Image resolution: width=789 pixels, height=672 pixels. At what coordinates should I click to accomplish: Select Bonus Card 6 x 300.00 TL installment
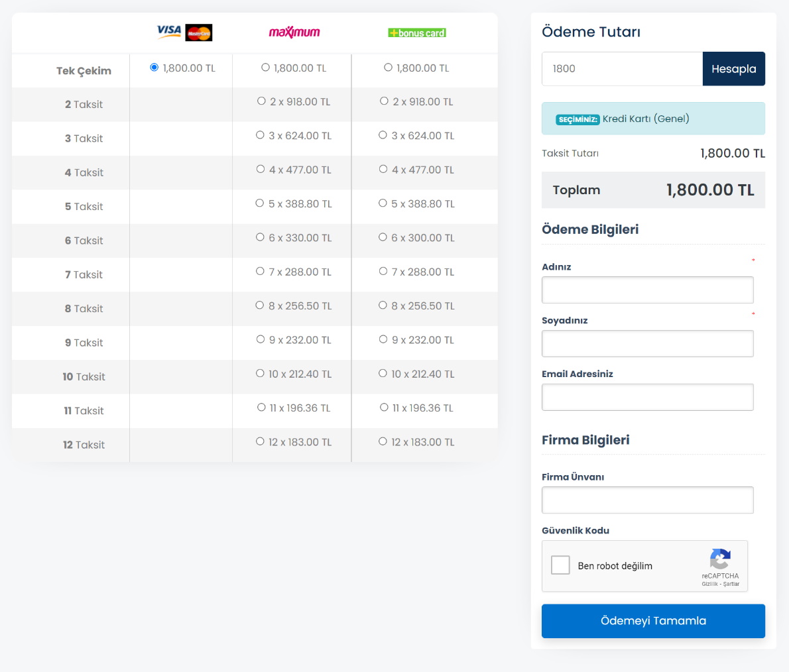[383, 237]
